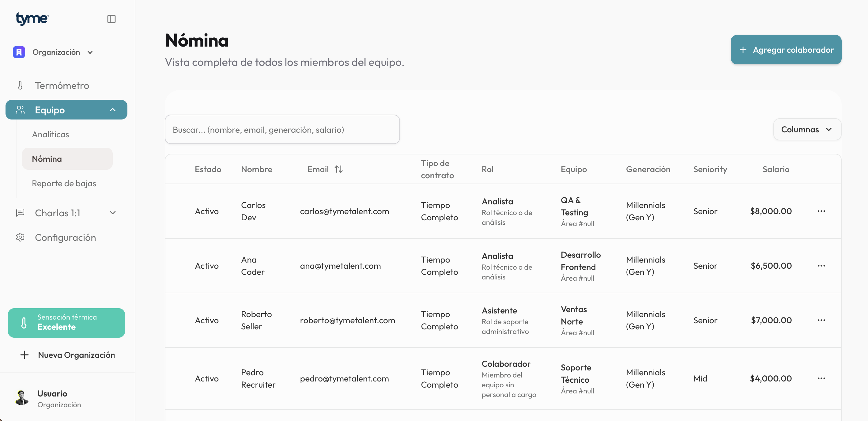Collapse sidebar with panel toggle icon
Image resolution: width=868 pixels, height=421 pixels.
click(111, 19)
